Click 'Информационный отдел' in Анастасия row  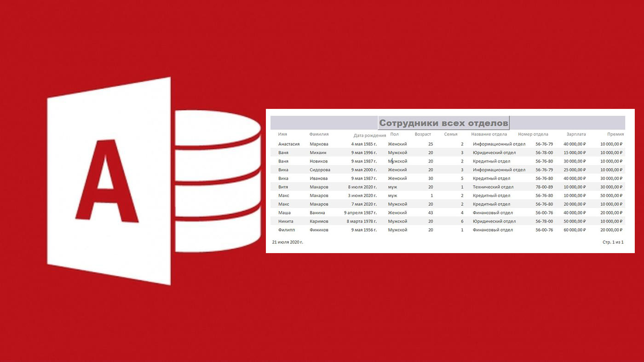[499, 144]
